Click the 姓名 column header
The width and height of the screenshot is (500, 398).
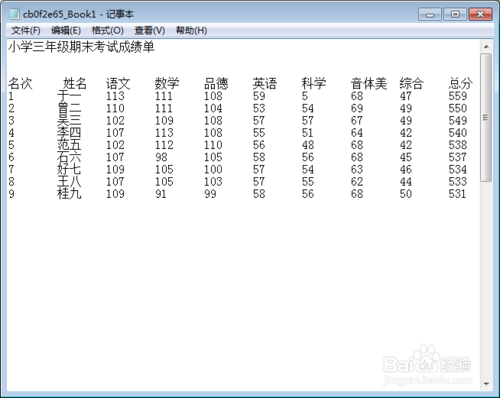tap(75, 83)
